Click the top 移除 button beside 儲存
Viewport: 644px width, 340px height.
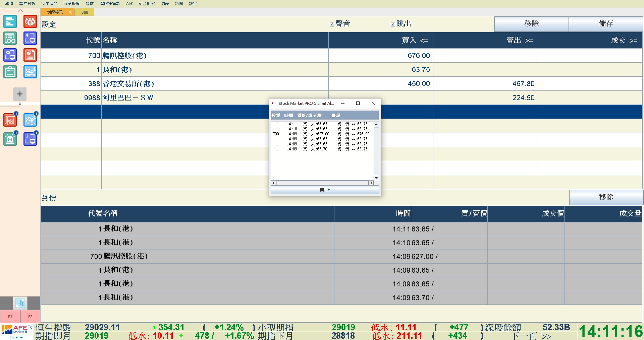coord(532,24)
